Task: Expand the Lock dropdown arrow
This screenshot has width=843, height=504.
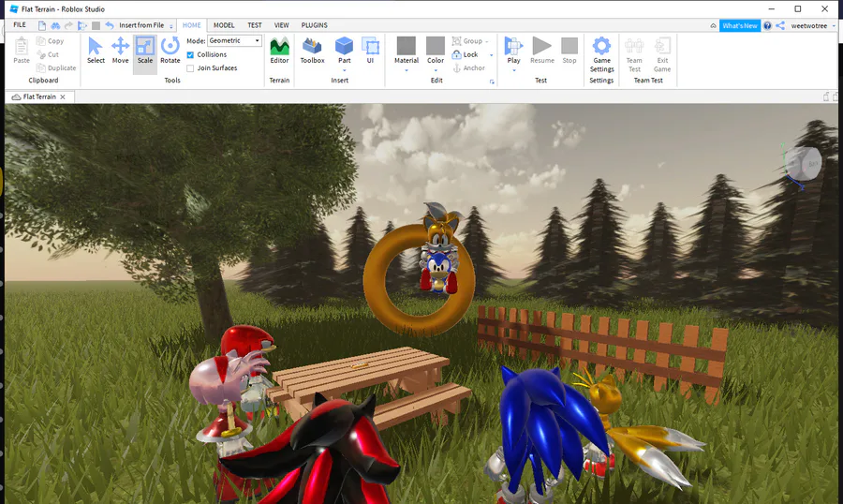Action: 491,55
